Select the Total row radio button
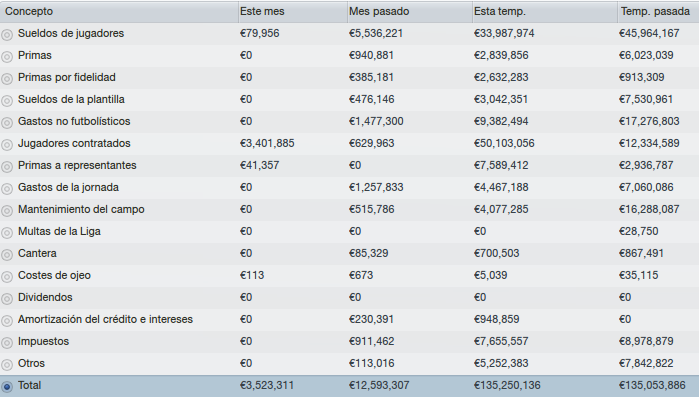Image resolution: width=699 pixels, height=397 pixels. (x=7, y=387)
